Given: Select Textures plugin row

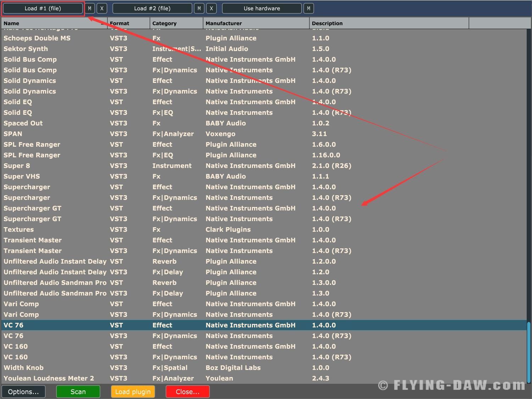Looking at the screenshot, I should tap(264, 230).
